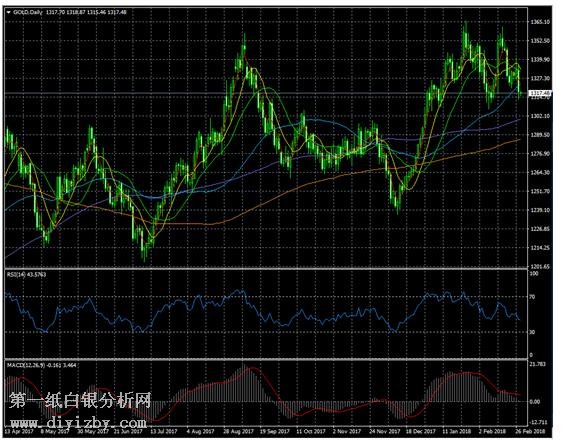
Task: Click the Chinese watermark title text
Action: click(80, 400)
